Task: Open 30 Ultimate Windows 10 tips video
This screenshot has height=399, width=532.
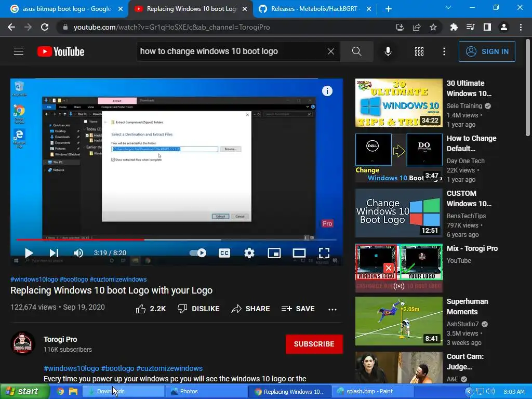Action: tap(398, 103)
